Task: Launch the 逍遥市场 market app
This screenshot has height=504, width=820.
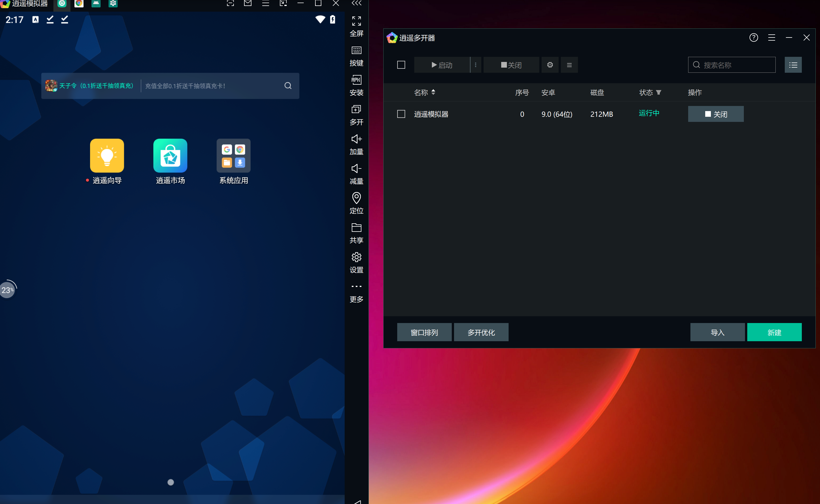Action: point(170,156)
